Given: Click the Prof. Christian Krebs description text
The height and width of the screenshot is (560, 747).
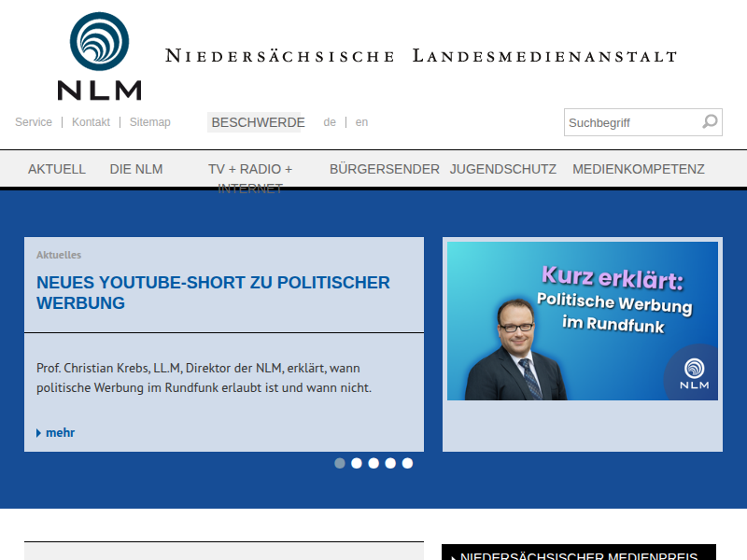Looking at the screenshot, I should pyautogui.click(x=204, y=378).
